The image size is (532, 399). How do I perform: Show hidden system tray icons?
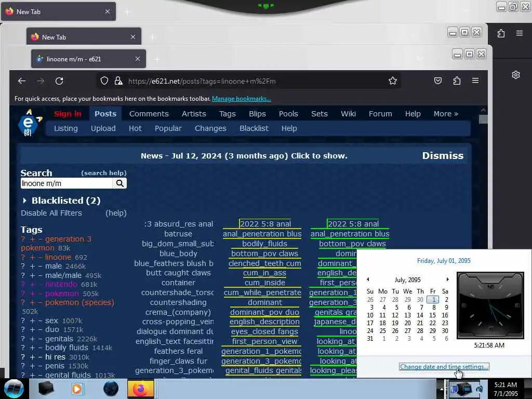click(x=442, y=389)
